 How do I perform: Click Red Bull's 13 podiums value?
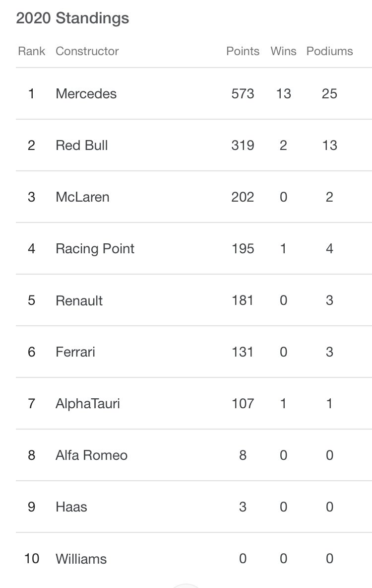pos(329,146)
